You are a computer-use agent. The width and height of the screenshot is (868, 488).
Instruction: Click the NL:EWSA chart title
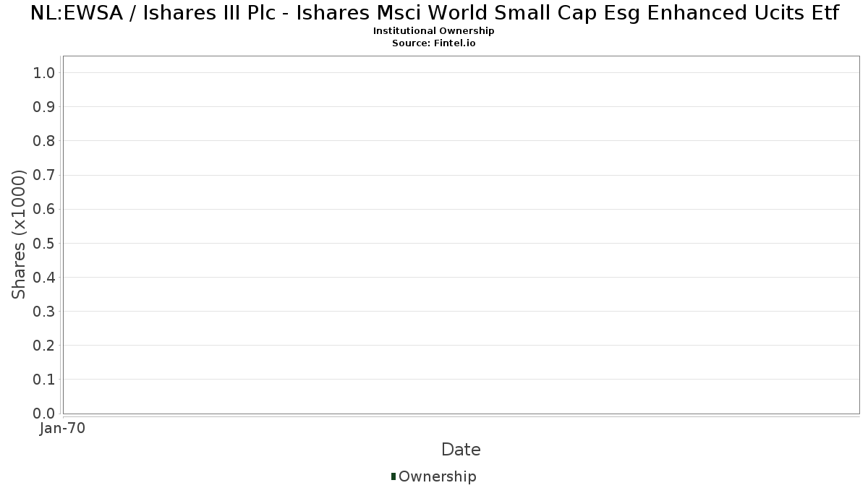(x=434, y=13)
